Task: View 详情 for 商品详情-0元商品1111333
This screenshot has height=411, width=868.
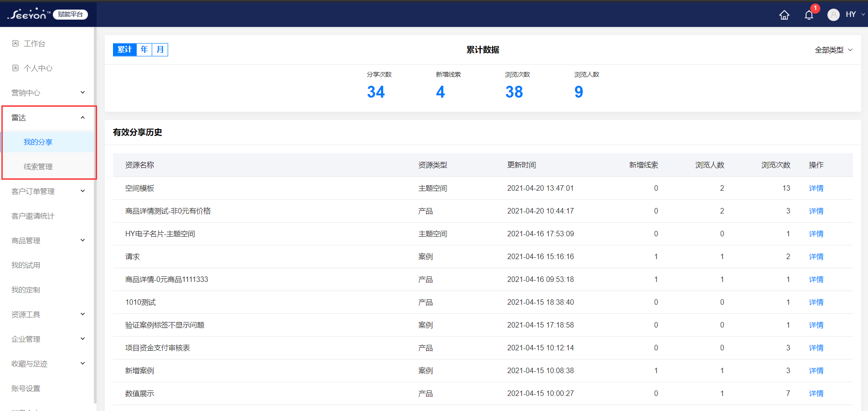Action: (x=816, y=279)
